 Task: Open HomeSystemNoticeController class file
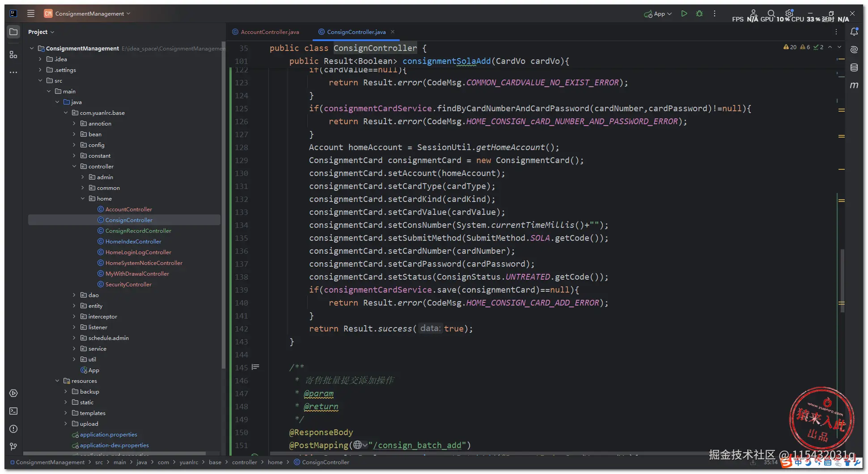[140, 263]
